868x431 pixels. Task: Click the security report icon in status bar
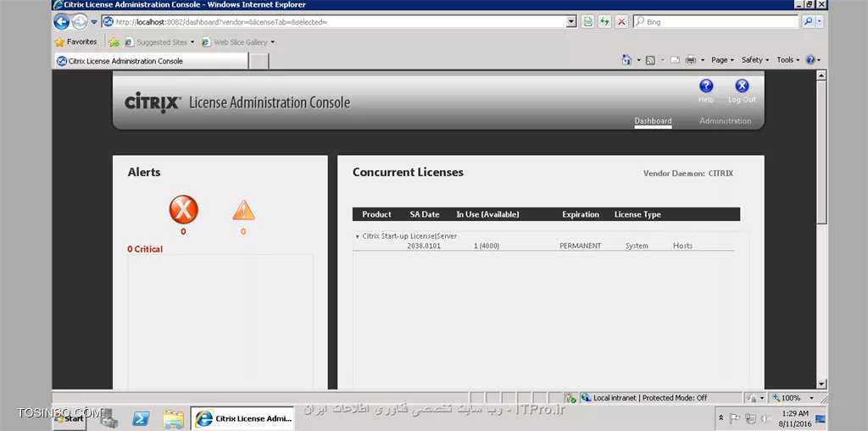point(570,398)
